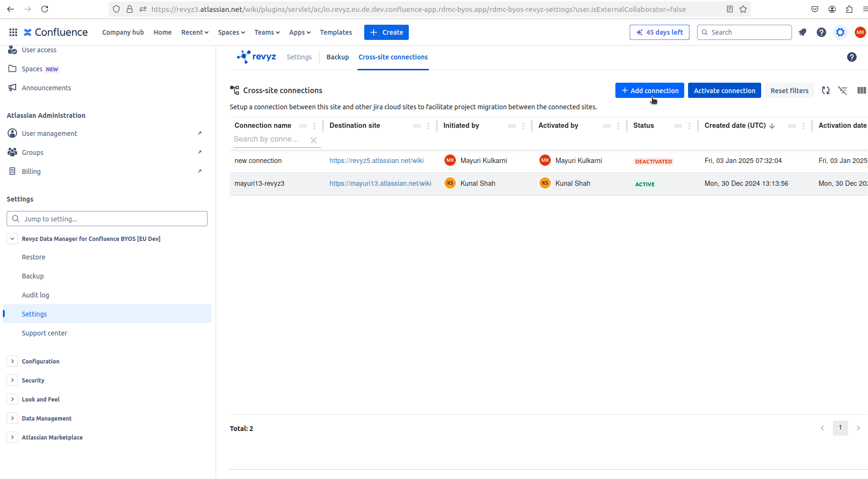
Task: Select page 1 in pagination
Action: (840, 428)
